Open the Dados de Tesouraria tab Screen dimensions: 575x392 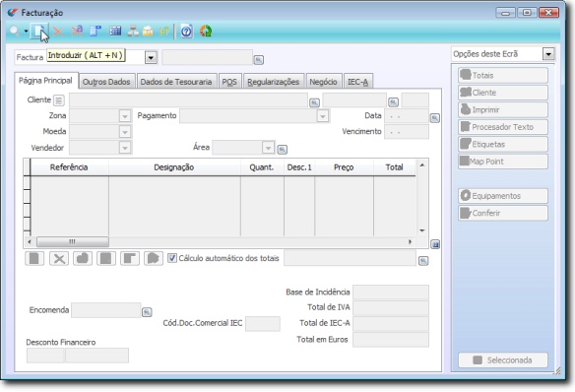point(176,82)
